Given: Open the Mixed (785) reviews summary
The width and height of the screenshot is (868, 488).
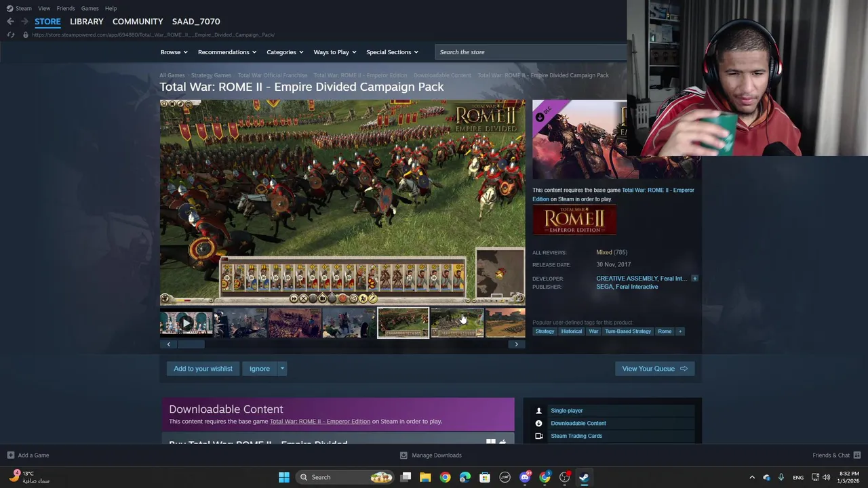Looking at the screenshot, I should click(612, 252).
